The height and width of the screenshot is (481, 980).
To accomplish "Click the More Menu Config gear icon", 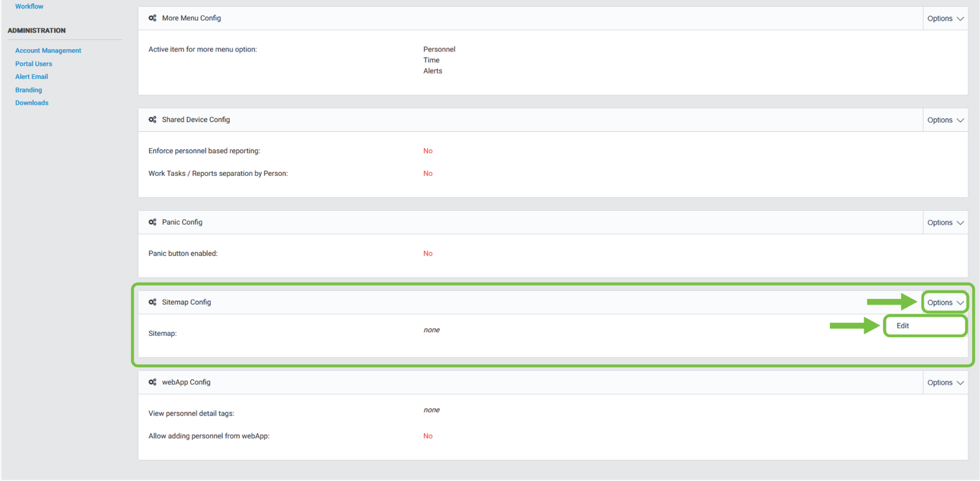I will coord(153,18).
